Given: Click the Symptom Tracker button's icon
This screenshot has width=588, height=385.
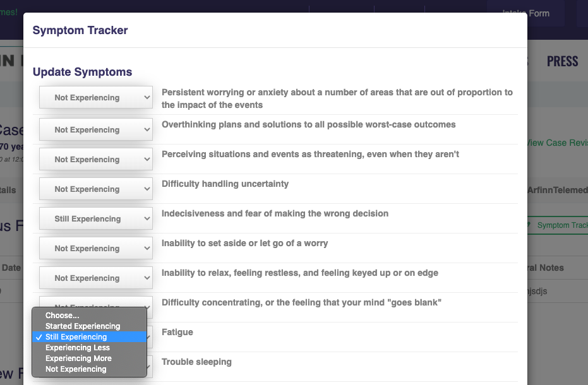Looking at the screenshot, I should [531, 225].
